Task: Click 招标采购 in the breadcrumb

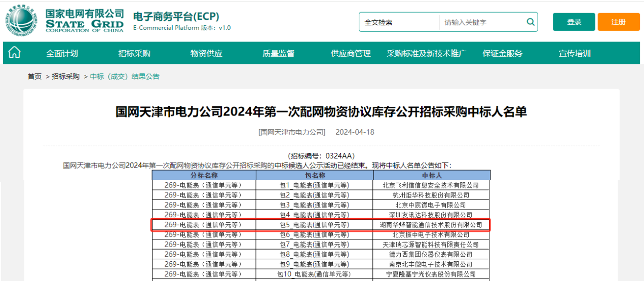Action: pyautogui.click(x=65, y=76)
